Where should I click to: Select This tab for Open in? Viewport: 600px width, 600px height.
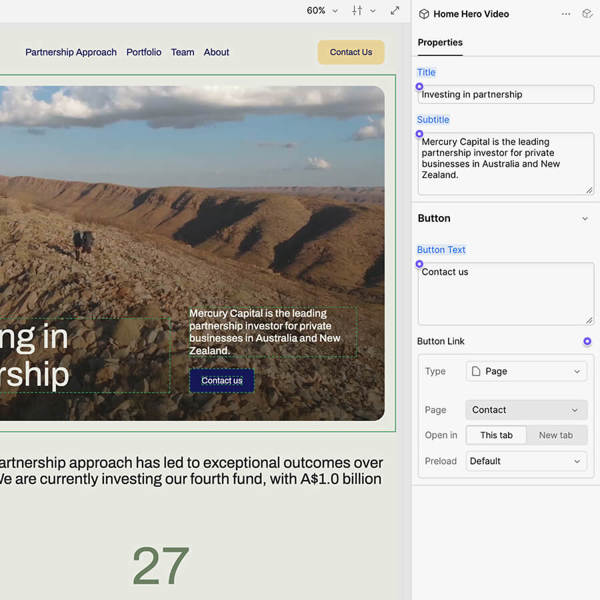tap(496, 435)
